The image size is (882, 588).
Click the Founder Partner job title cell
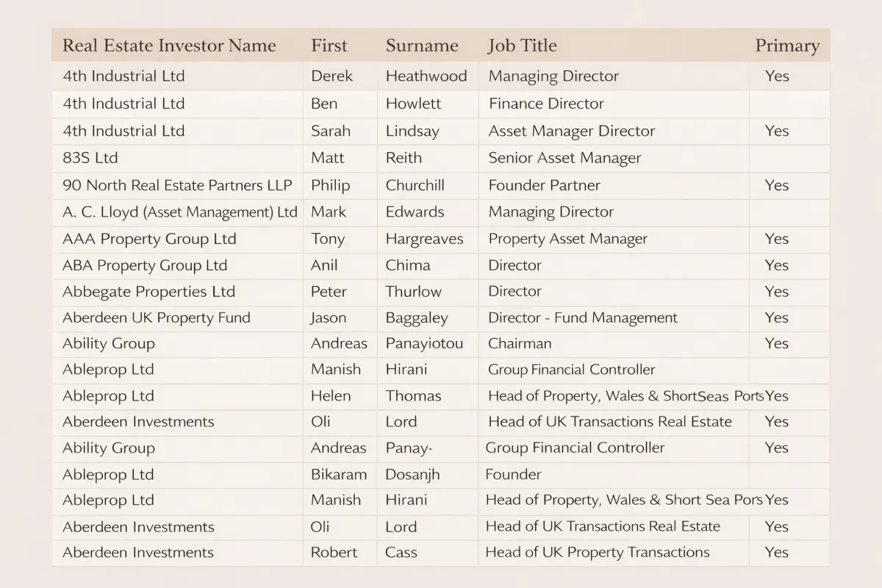click(544, 185)
